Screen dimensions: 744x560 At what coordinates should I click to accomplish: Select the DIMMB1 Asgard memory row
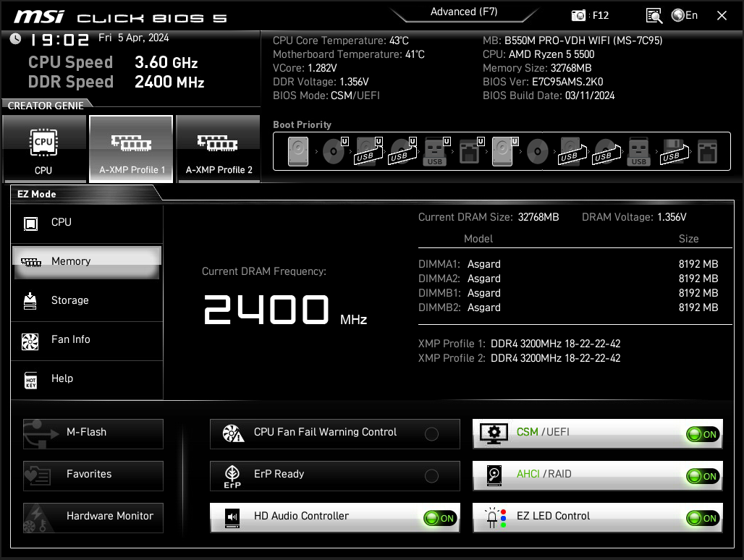[568, 293]
